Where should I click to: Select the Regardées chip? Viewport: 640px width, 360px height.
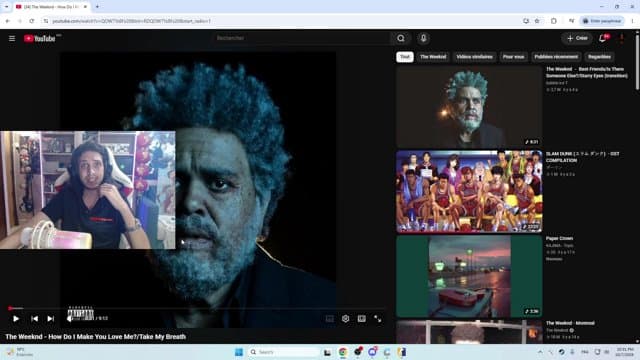tap(599, 57)
